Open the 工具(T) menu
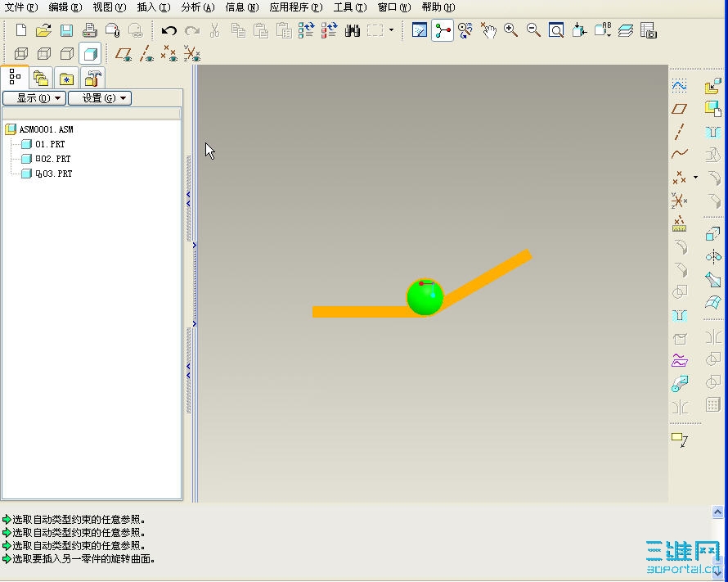The image size is (728, 582). pos(350,7)
